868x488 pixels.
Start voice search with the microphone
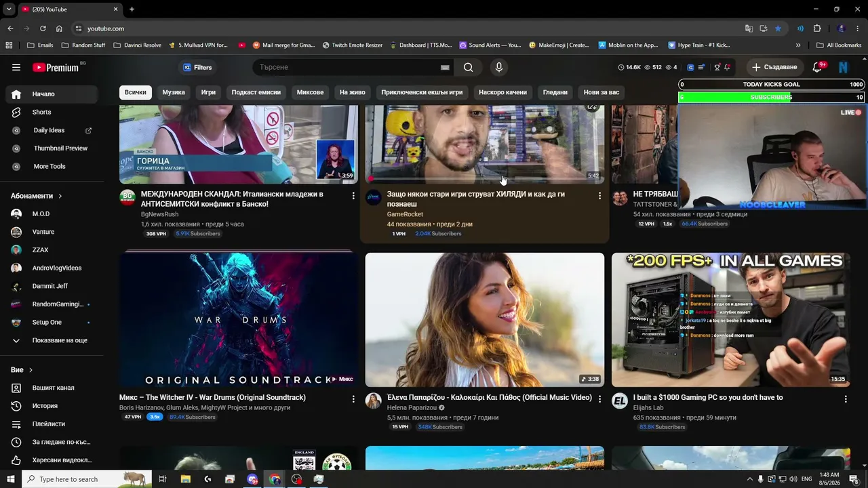coord(498,67)
